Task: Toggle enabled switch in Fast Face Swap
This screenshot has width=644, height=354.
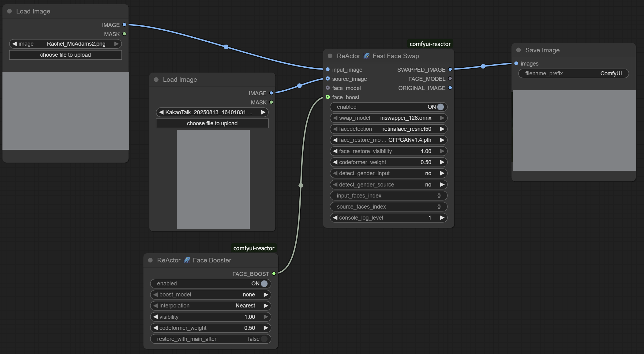Action: (440, 107)
